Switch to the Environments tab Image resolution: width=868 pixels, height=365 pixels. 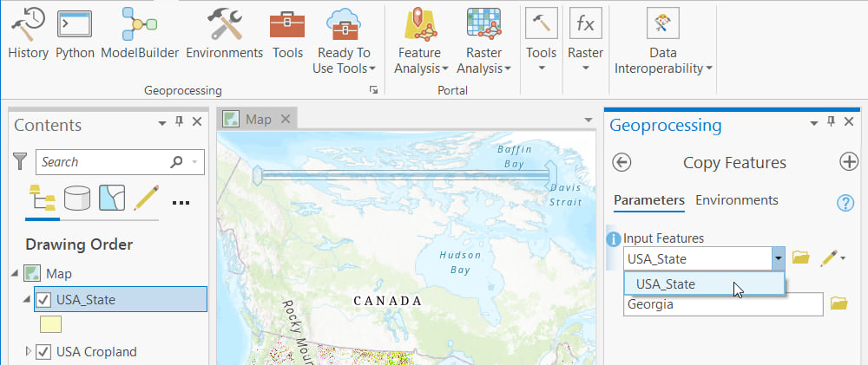coord(737,200)
